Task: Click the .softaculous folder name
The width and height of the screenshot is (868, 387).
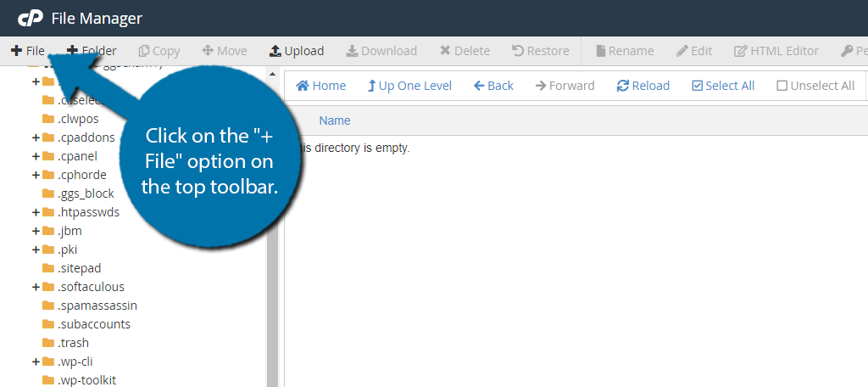Action: click(x=91, y=287)
